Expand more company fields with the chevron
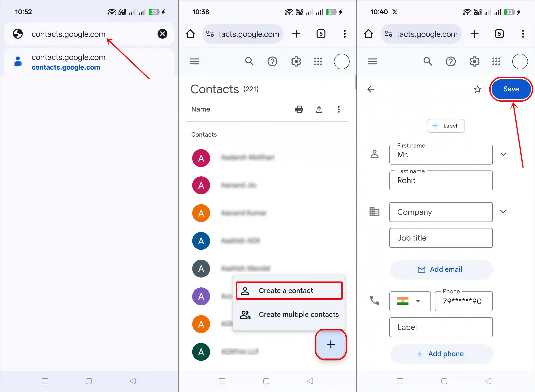This screenshot has height=392, width=535. click(503, 212)
